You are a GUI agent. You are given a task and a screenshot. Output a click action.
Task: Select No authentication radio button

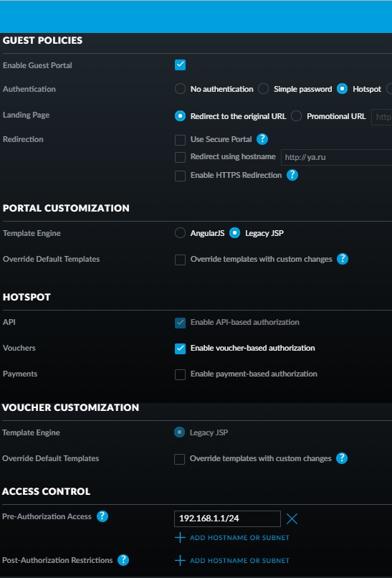[x=180, y=89]
